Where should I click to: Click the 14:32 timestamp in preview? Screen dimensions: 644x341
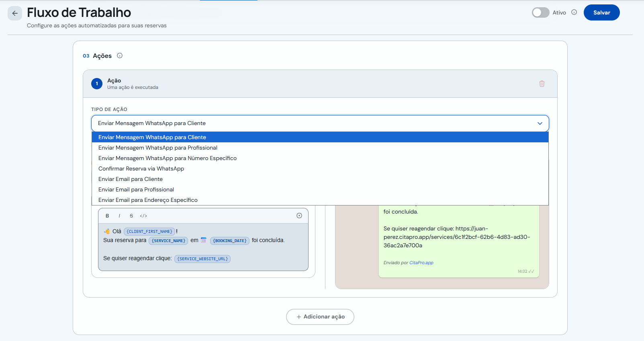tap(522, 271)
